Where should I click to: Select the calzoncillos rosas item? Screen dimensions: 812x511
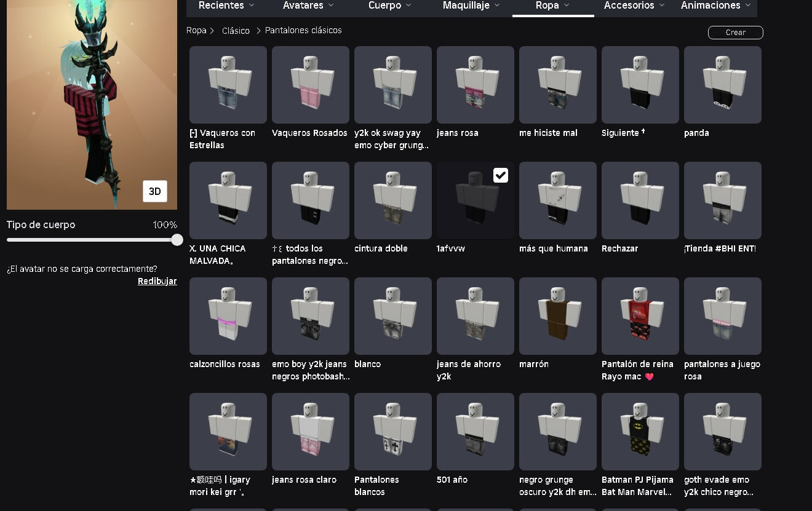(228, 316)
